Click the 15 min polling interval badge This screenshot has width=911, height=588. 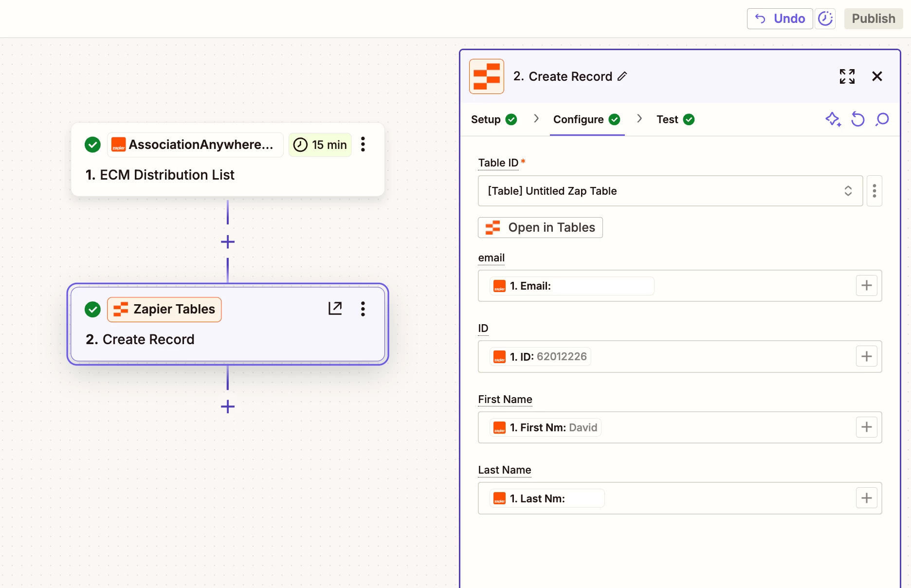[320, 145]
